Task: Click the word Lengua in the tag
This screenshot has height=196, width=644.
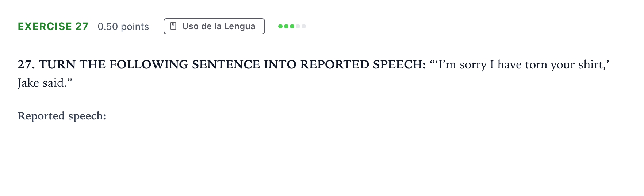Action: [239, 26]
